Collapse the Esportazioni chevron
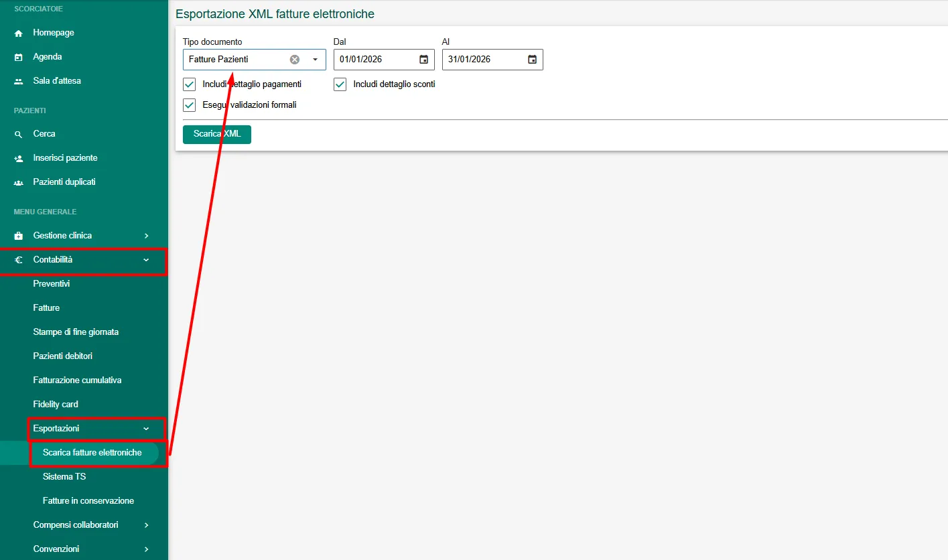Screen dimensions: 948x560 coord(146,429)
